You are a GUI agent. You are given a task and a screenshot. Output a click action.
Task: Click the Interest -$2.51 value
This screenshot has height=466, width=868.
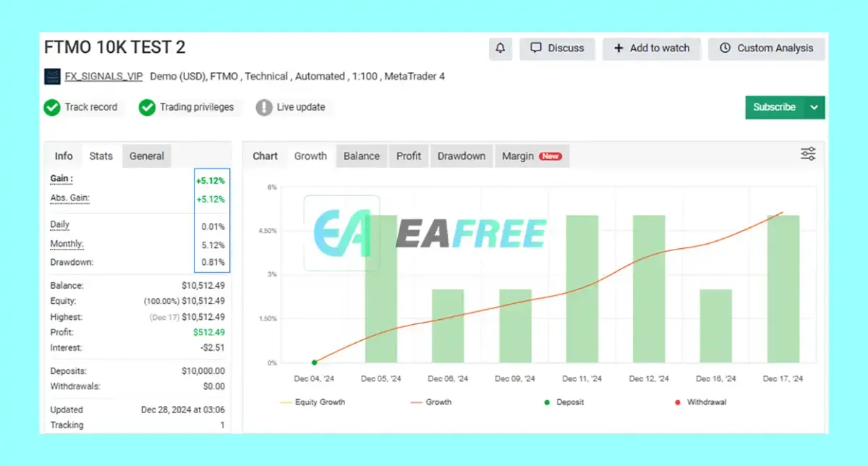(211, 348)
